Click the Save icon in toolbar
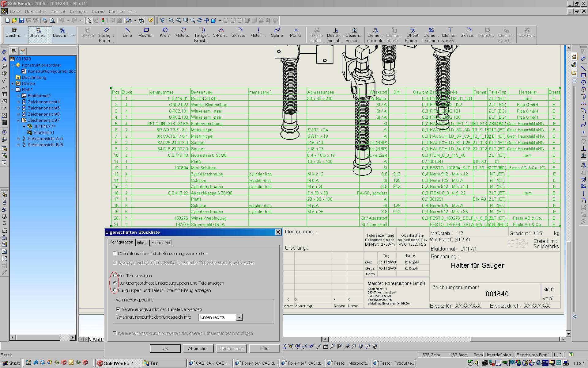Screen dimensions: 588x368 click(22, 20)
